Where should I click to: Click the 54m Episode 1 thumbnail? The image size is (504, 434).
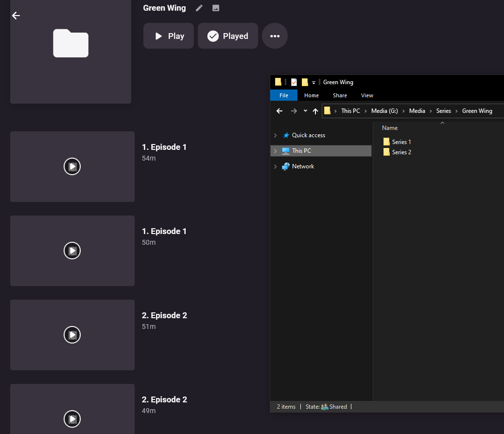pyautogui.click(x=72, y=166)
